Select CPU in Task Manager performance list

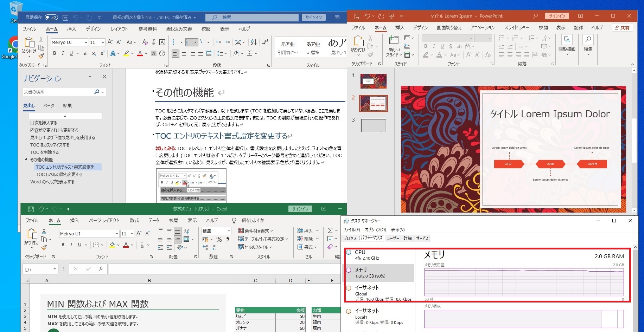click(379, 255)
